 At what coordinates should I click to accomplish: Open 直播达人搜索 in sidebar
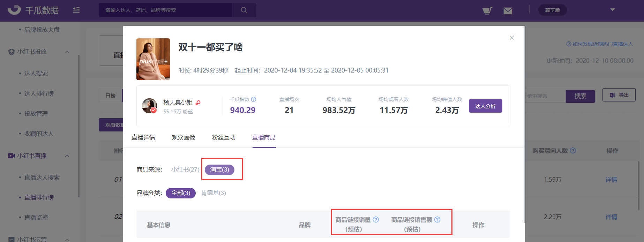pos(42,177)
